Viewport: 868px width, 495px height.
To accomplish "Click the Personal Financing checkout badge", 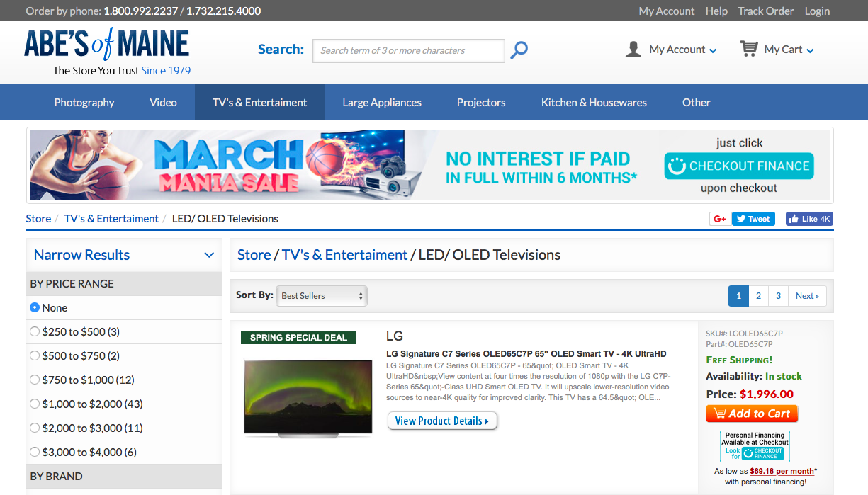I will coord(755,446).
